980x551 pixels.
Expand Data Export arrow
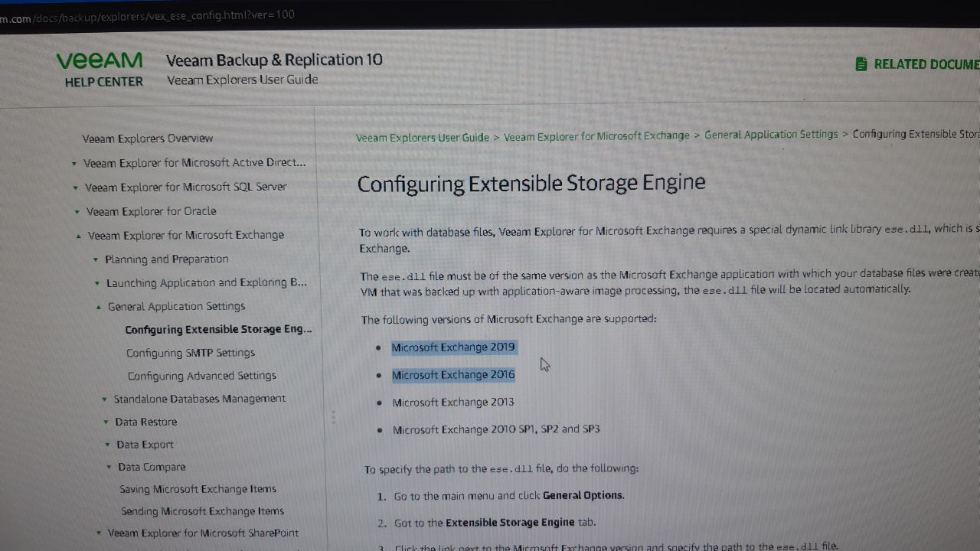point(108,445)
